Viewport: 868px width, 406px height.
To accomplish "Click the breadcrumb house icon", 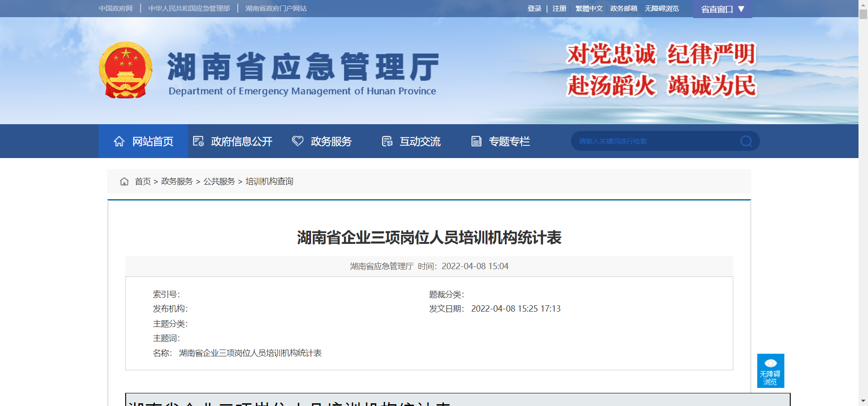I will (x=124, y=182).
